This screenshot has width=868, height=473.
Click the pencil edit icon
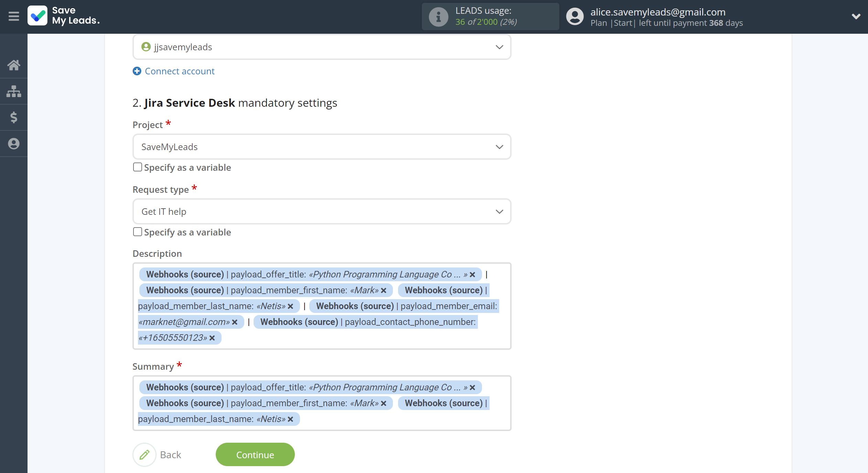144,454
